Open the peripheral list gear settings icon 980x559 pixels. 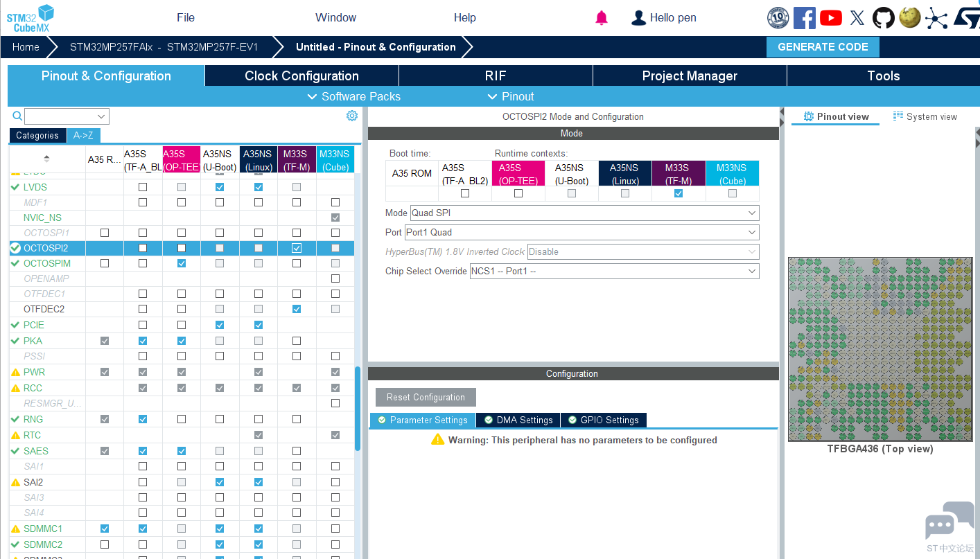click(352, 116)
